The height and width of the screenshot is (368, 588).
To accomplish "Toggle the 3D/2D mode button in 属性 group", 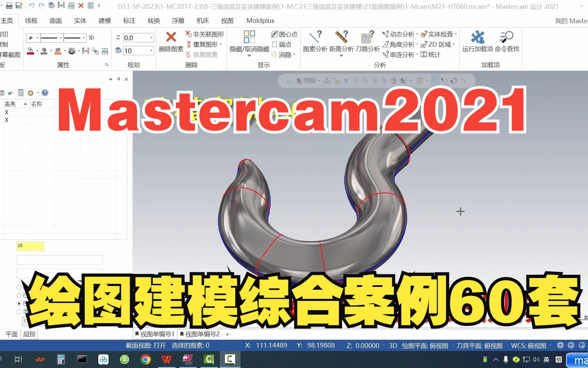I will [x=91, y=38].
